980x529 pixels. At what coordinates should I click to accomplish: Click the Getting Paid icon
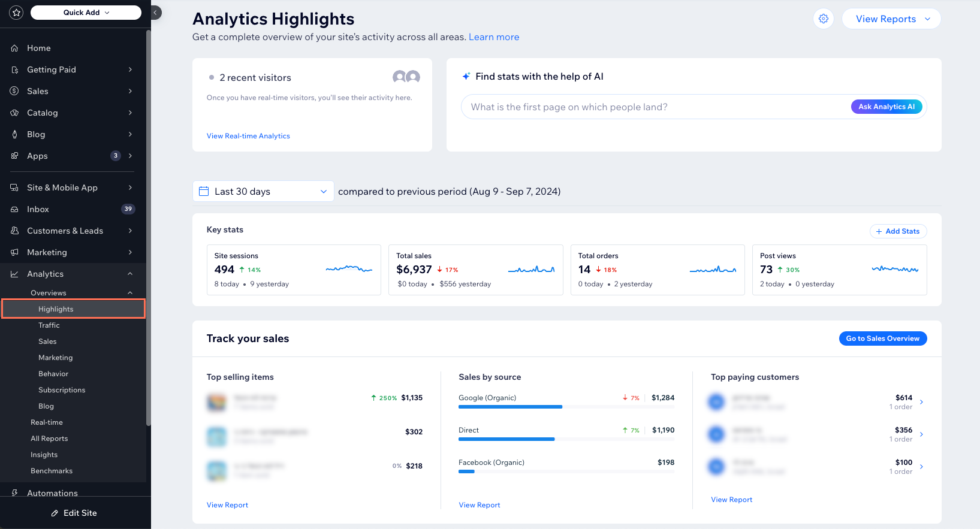click(x=14, y=69)
